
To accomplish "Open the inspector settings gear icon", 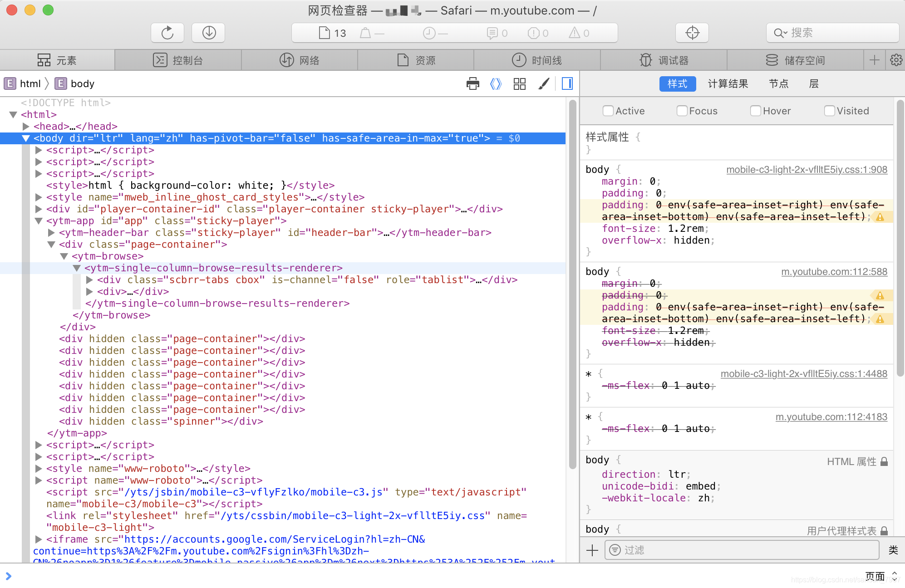I will [896, 60].
